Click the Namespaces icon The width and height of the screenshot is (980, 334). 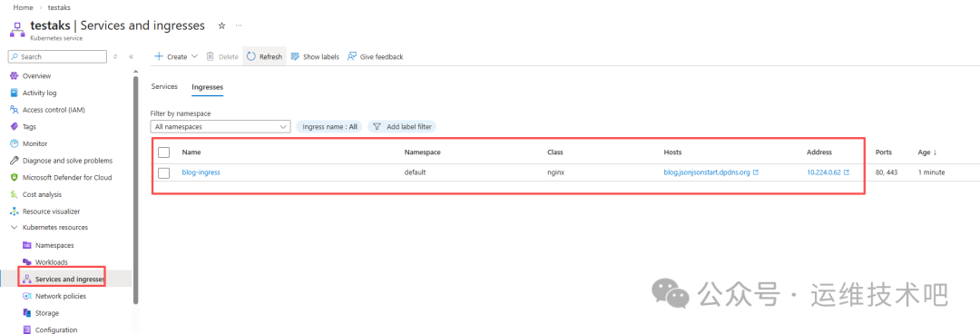tap(27, 245)
